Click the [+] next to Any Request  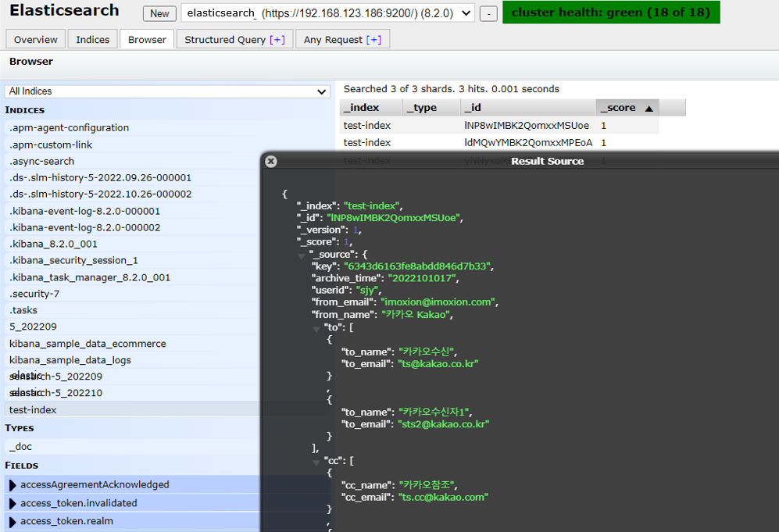[373, 40]
